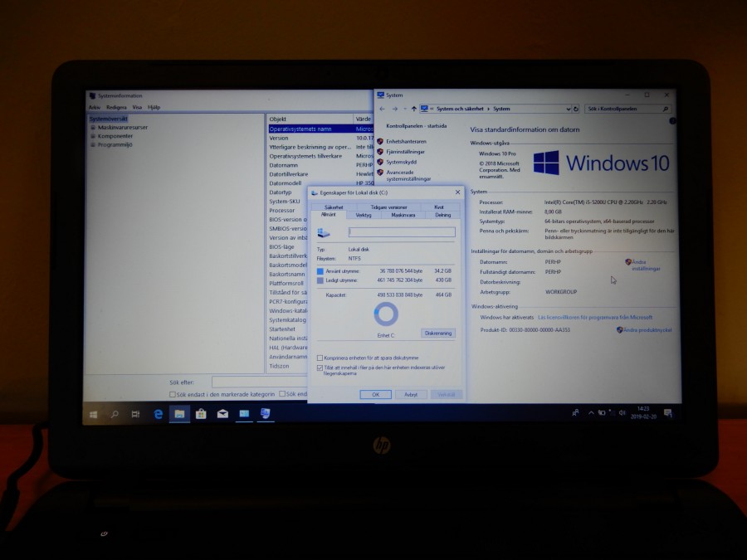Screen dimensions: 747x560
Task: Click the Windows Start button
Action: click(93, 413)
